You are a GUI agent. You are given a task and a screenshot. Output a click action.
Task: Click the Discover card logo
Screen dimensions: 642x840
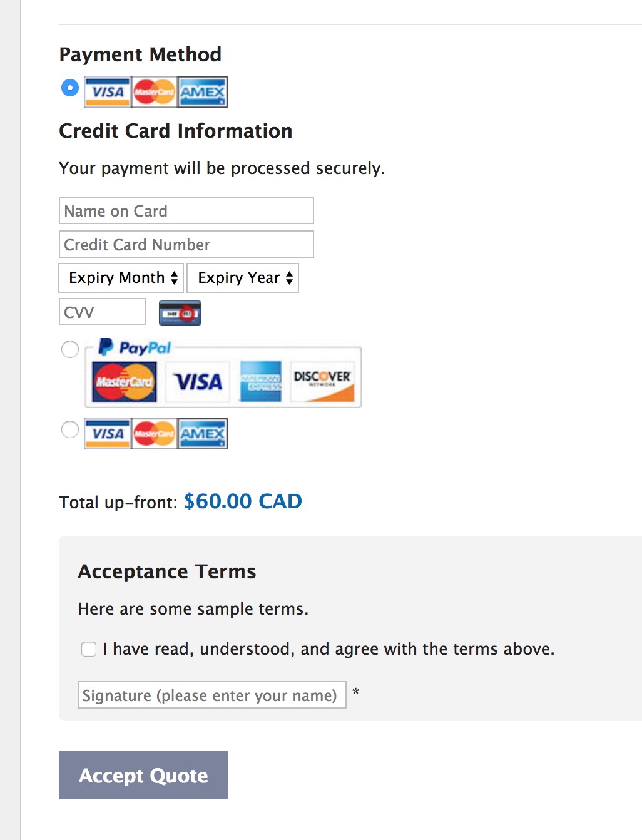pos(323,381)
